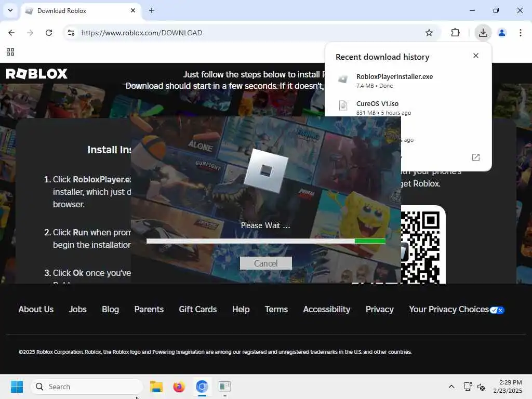Open the network status tray icon
Viewport: 532px width, 399px height.
(x=468, y=387)
